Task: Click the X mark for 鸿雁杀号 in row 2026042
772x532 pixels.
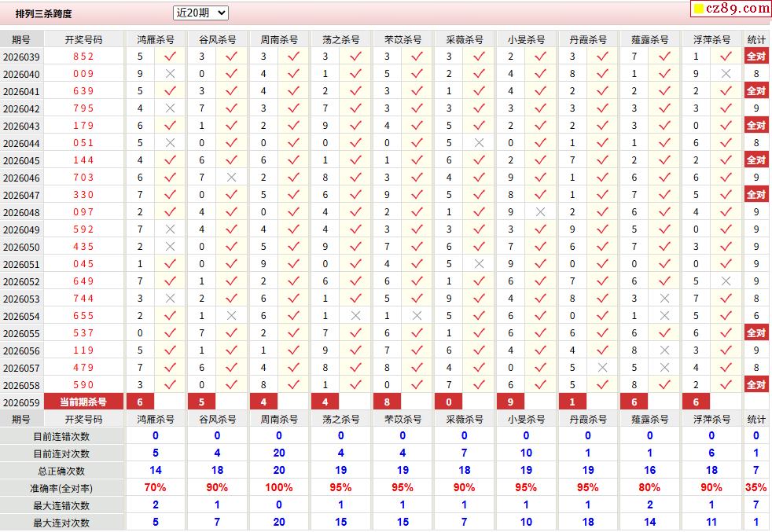Action: (x=171, y=108)
